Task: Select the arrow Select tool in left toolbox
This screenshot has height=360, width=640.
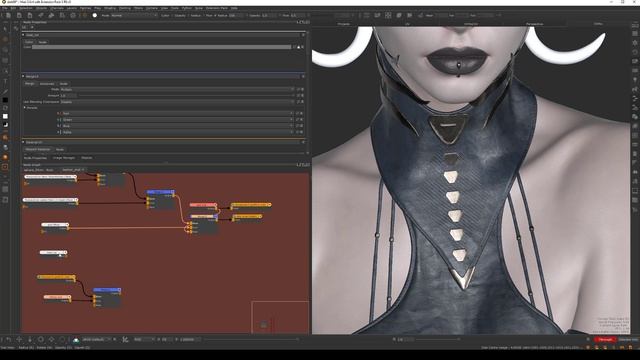Action: coord(5,29)
